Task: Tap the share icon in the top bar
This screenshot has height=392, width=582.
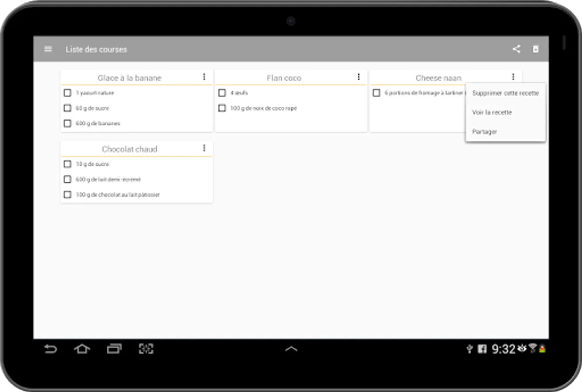Action: 516,49
